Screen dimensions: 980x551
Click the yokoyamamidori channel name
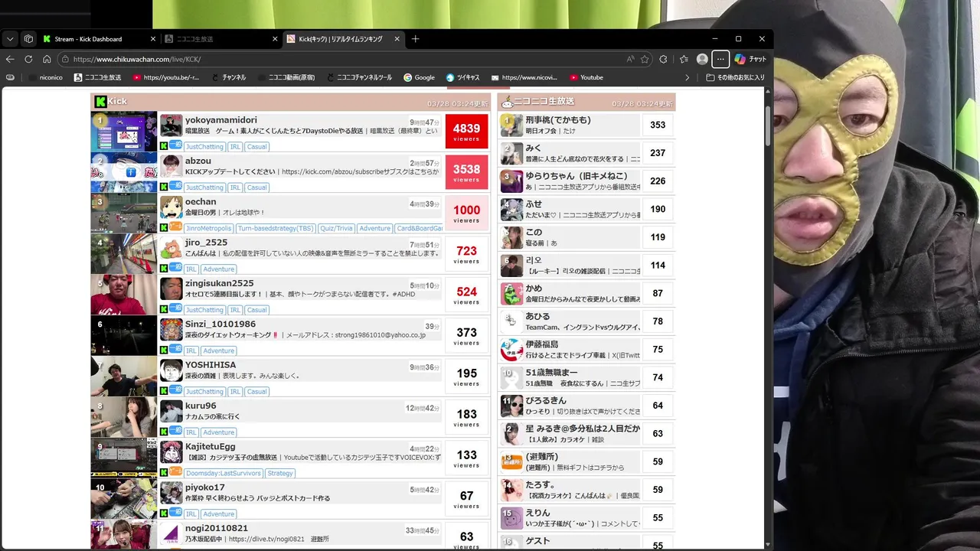coord(221,120)
